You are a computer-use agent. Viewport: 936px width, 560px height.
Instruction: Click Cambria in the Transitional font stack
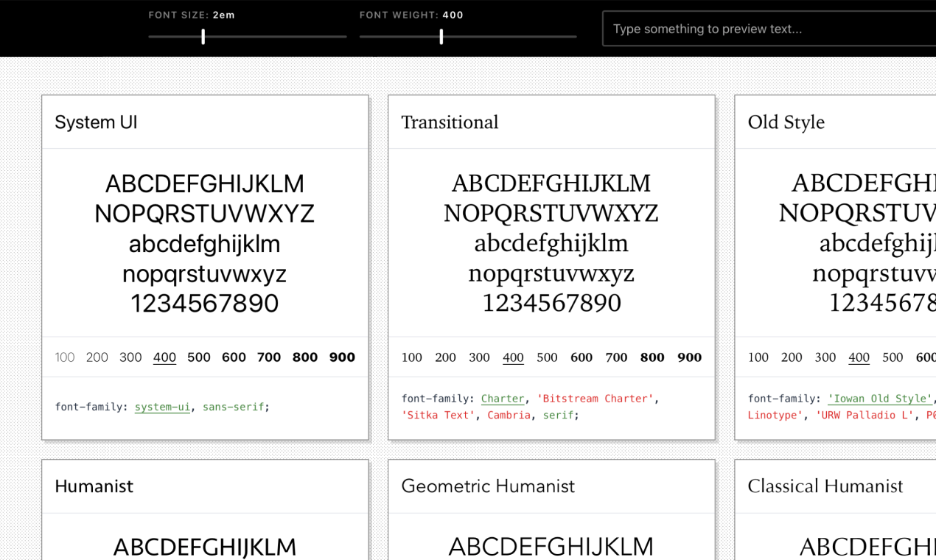(x=509, y=415)
